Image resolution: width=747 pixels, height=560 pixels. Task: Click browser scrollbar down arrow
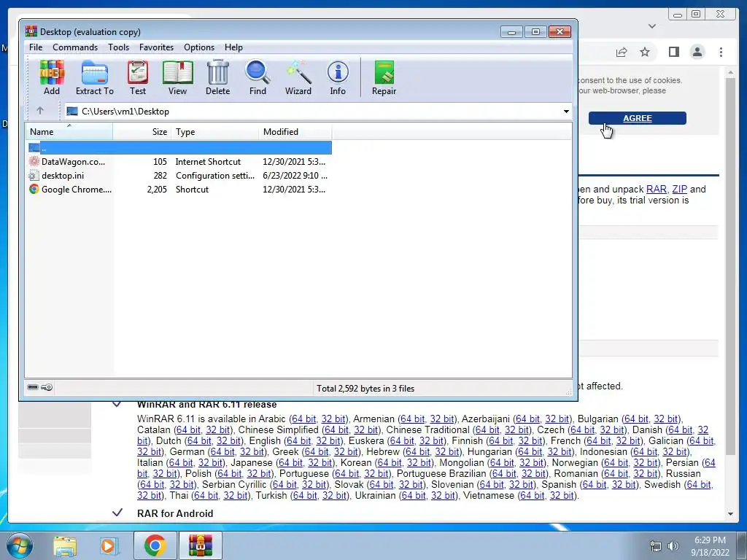coord(730,514)
